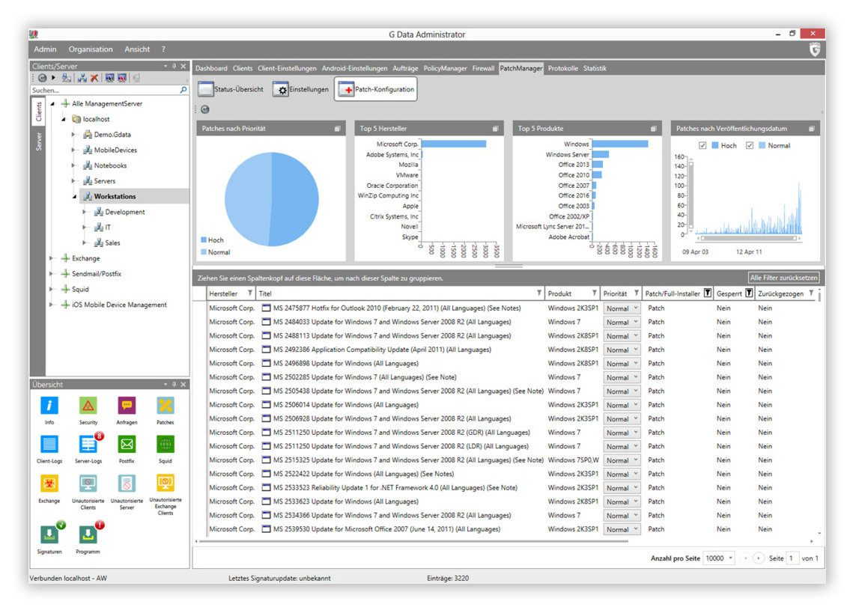The width and height of the screenshot is (856, 616).
Task: Uncheck the Hoch checkbox in the date chart
Action: 702,145
